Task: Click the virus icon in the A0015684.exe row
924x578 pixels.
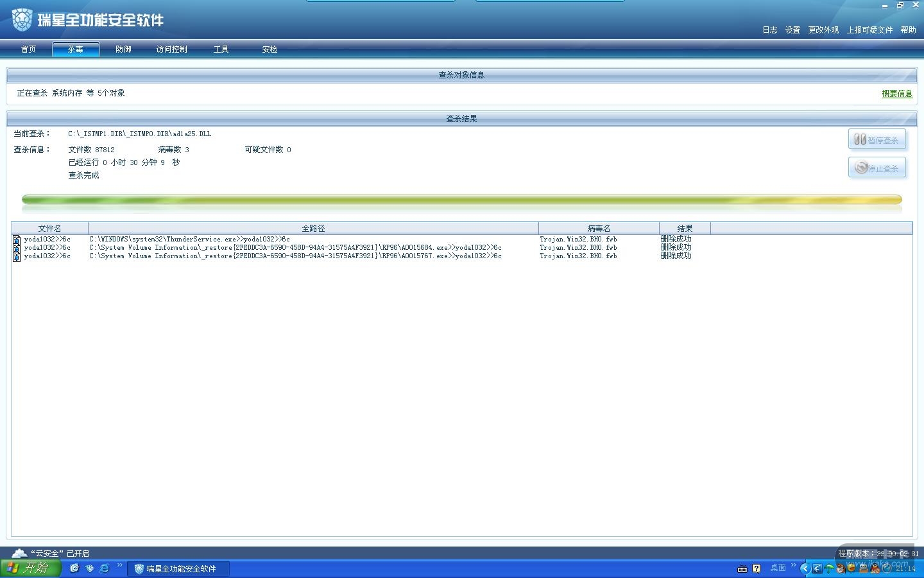Action: (17, 248)
